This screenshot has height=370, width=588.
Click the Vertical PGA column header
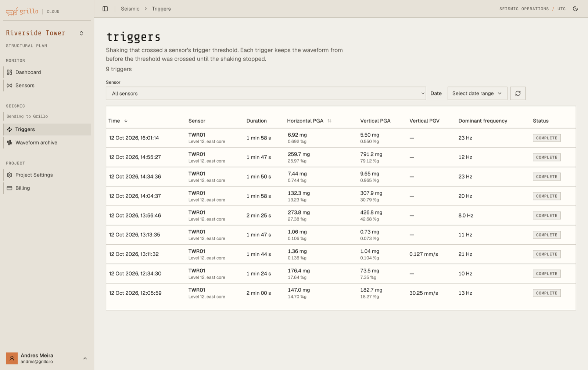(x=375, y=121)
